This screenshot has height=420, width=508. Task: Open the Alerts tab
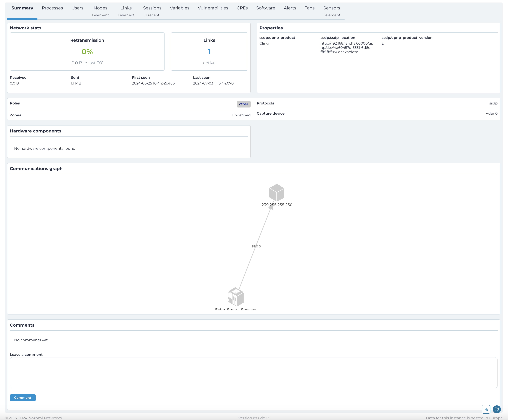(x=290, y=8)
